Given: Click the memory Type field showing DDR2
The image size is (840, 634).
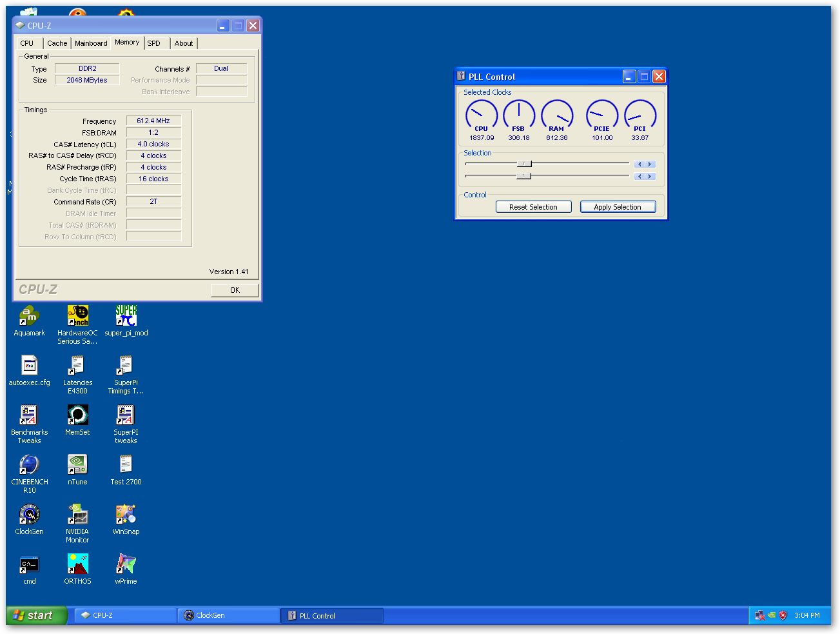Looking at the screenshot, I should coord(87,68).
